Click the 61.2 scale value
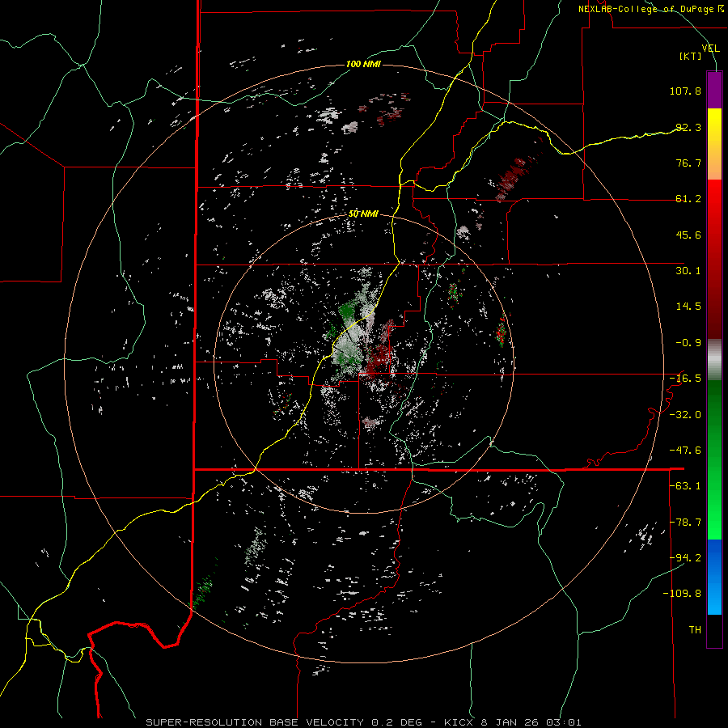The height and width of the screenshot is (728, 728). (688, 199)
